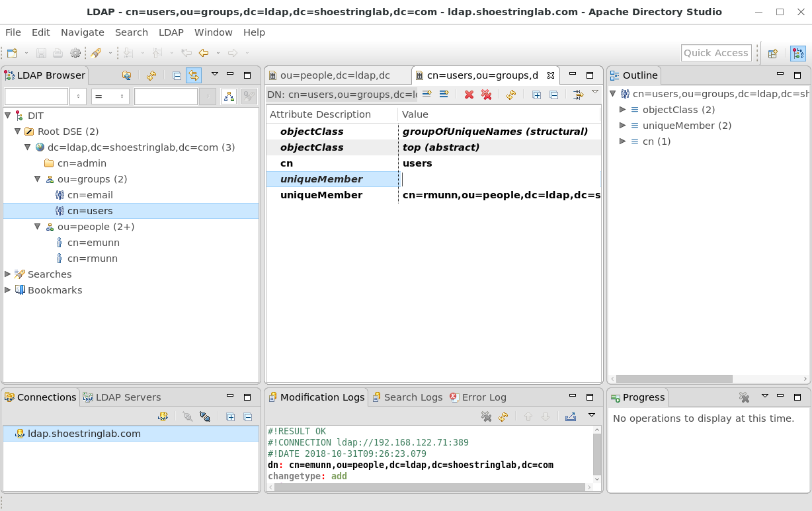
Task: Collapse the DIT tree node
Action: 8,116
